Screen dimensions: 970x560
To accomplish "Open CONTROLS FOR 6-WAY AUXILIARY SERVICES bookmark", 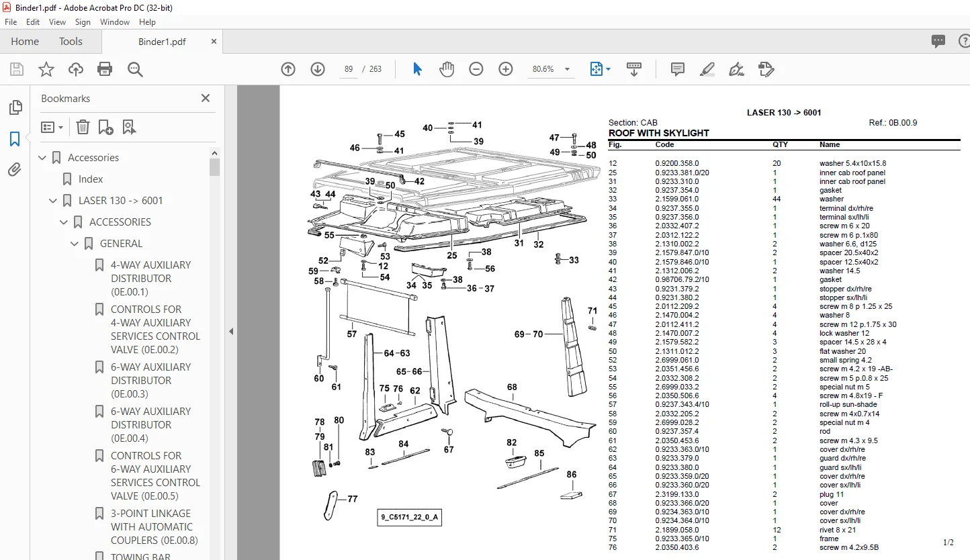I will coord(155,476).
